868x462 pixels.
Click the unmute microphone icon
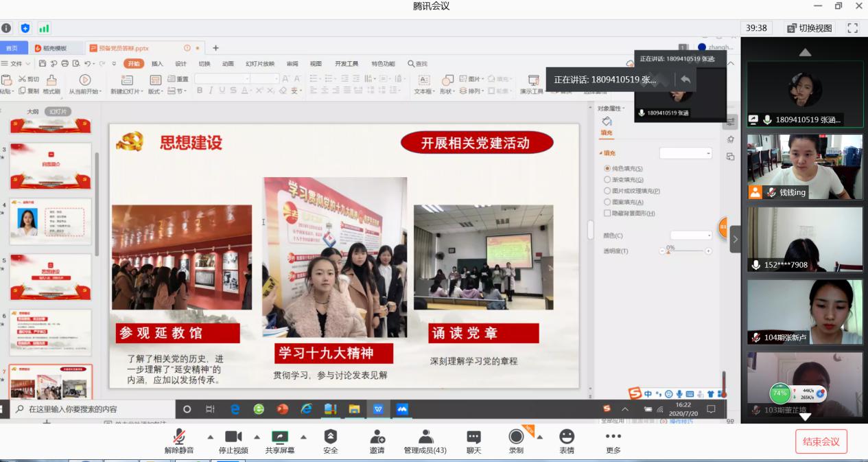(178, 437)
